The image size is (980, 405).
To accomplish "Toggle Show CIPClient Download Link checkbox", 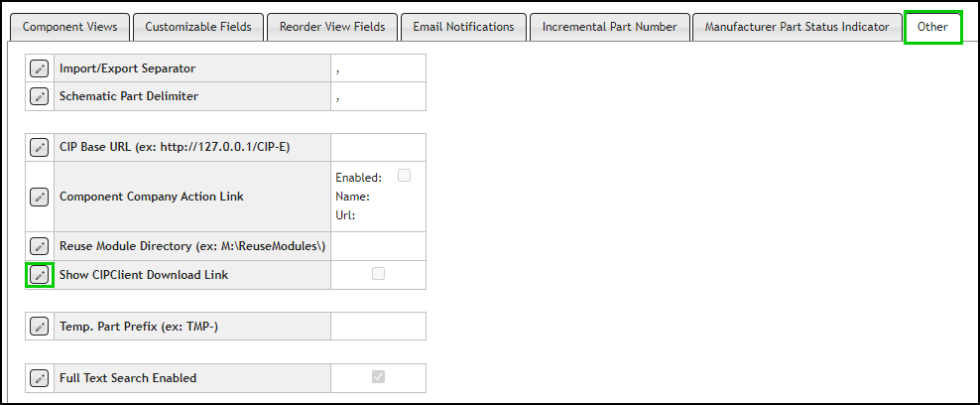I will [x=378, y=273].
